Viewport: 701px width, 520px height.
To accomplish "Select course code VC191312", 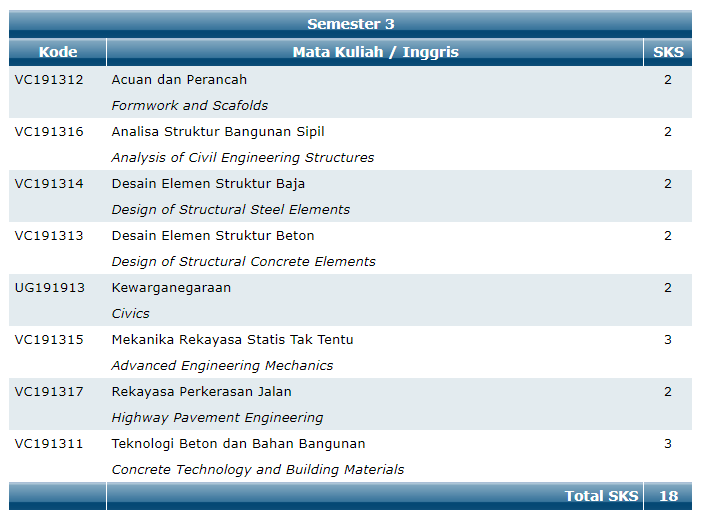I will 49,80.
